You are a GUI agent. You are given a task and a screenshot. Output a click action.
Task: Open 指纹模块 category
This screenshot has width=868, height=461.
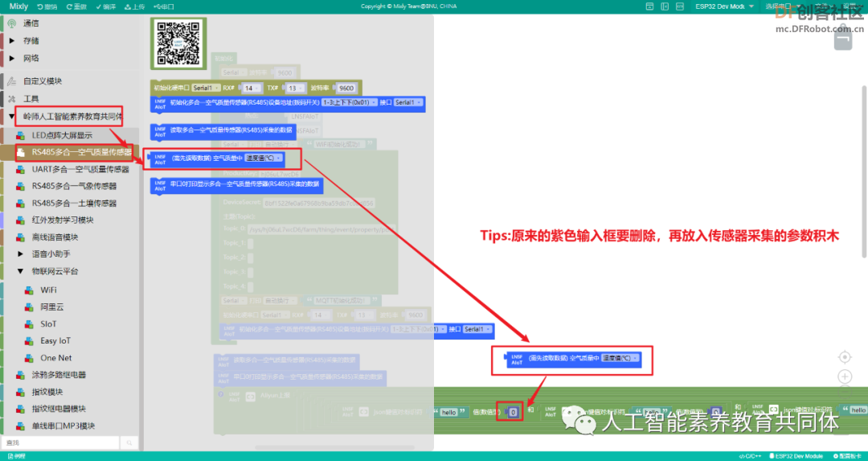pos(47,392)
